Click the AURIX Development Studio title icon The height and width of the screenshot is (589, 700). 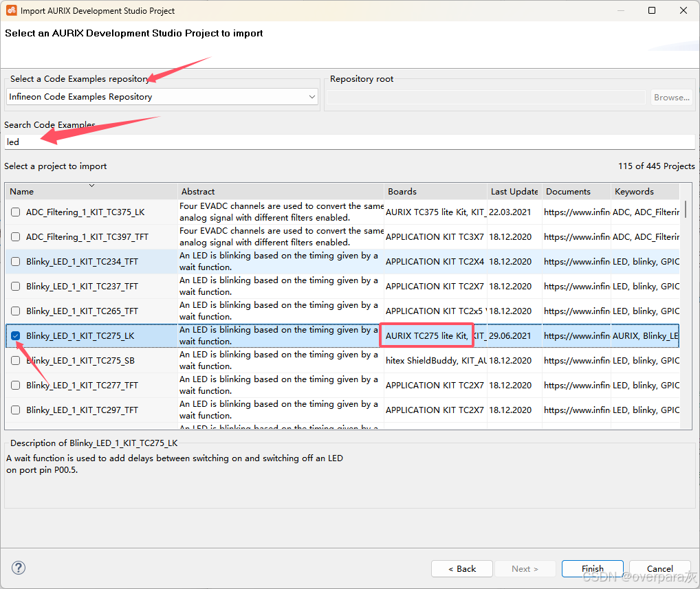click(11, 10)
